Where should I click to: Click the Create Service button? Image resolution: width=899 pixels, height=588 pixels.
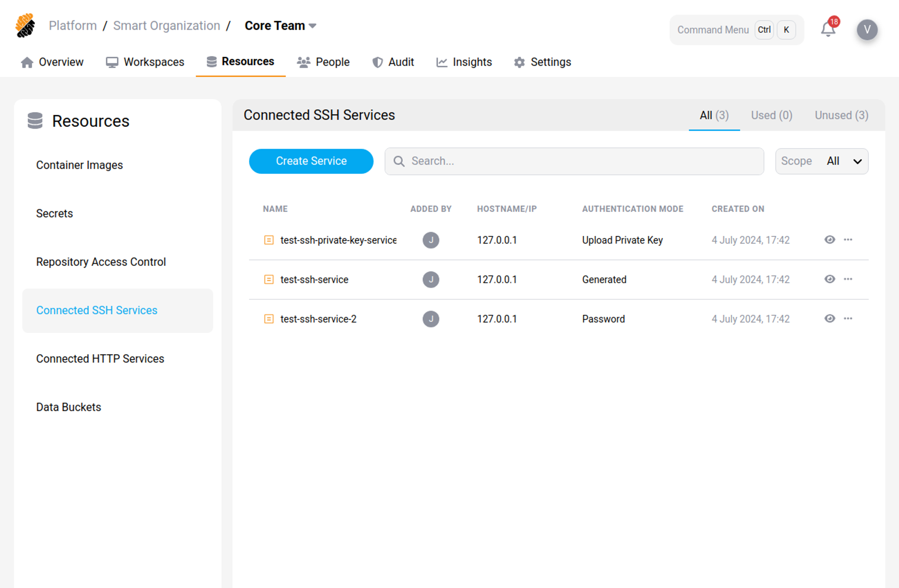pyautogui.click(x=311, y=161)
